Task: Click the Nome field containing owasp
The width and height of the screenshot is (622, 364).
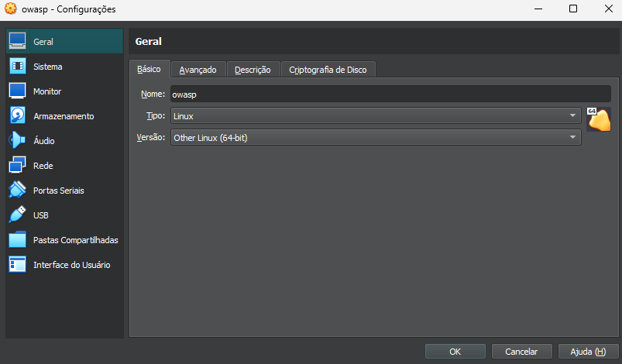Action: click(x=390, y=94)
